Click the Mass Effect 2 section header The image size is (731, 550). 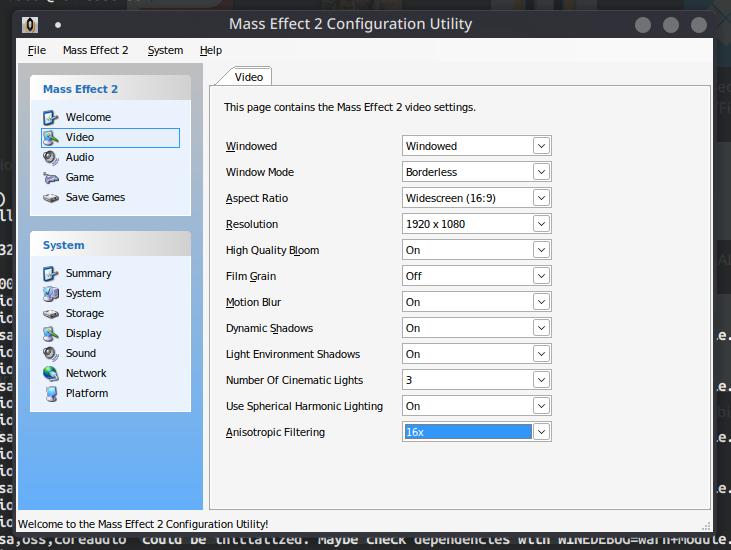[x=110, y=89]
